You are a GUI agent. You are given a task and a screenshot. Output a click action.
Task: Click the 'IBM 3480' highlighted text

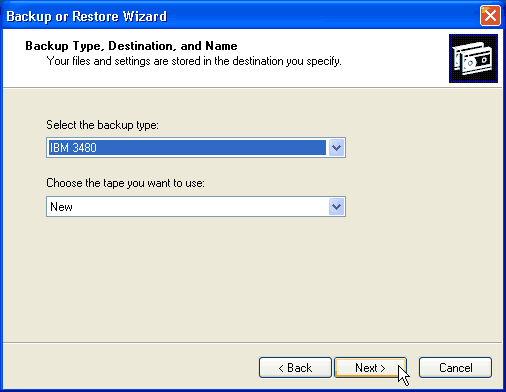click(x=73, y=148)
